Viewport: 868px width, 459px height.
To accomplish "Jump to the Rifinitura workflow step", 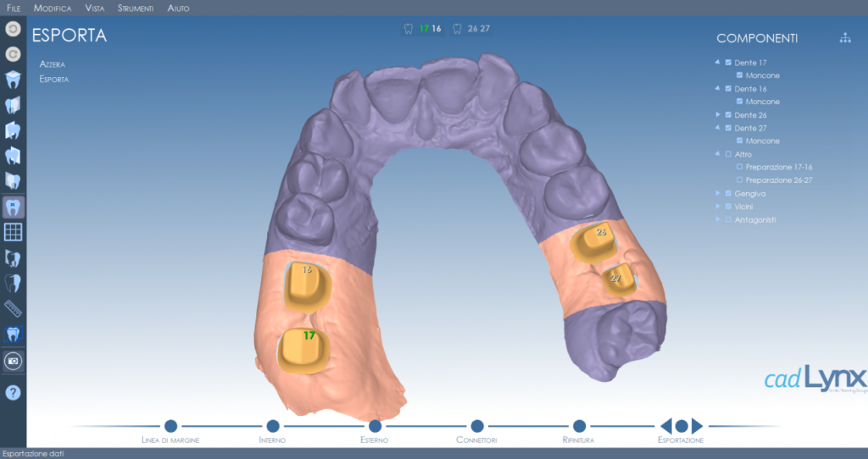I will (579, 426).
